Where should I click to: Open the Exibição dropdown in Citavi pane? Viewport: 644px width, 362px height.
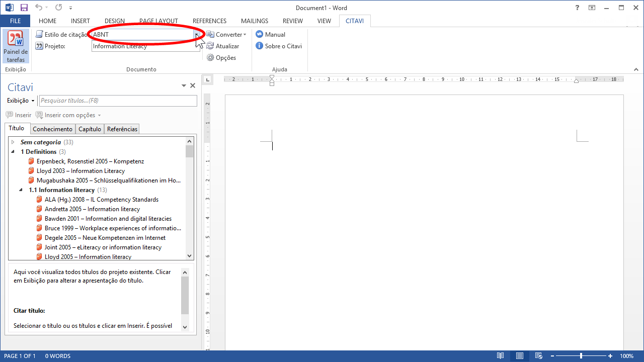coord(21,101)
